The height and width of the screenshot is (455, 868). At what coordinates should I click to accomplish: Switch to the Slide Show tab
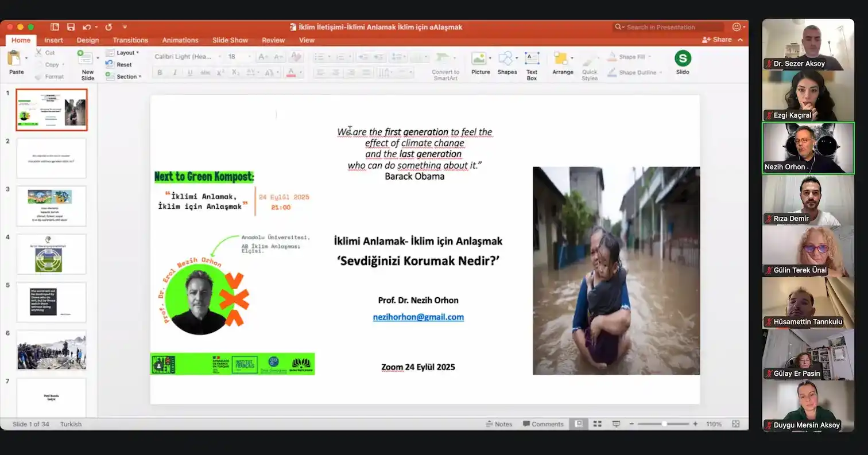point(230,40)
